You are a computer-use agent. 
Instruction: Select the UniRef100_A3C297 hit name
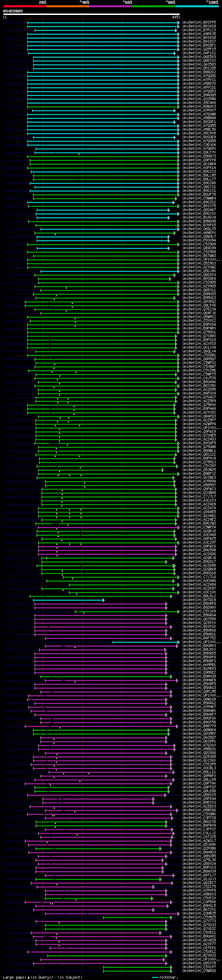[199, 543]
